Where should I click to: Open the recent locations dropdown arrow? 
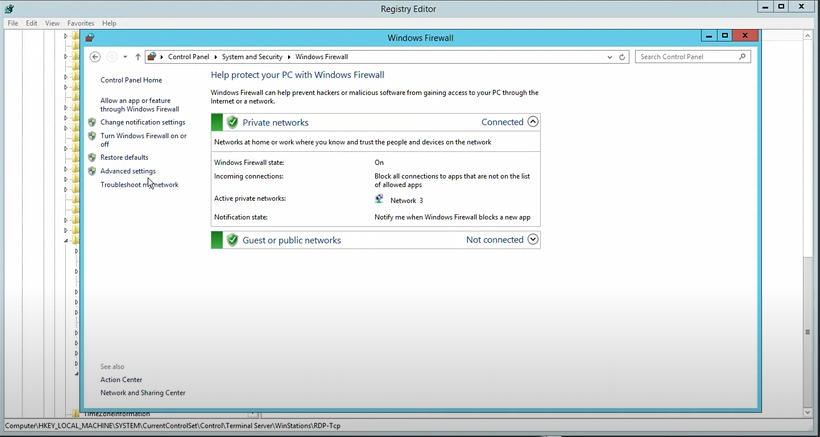pyautogui.click(x=125, y=57)
